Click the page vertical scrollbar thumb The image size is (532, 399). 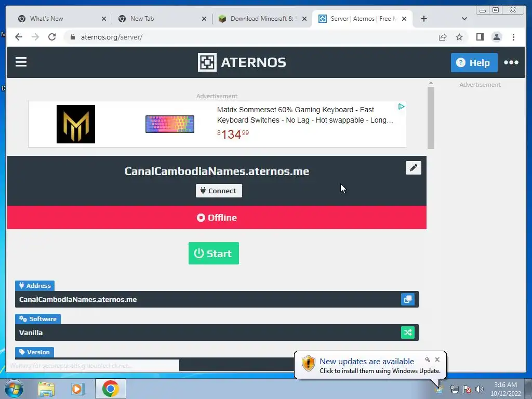point(431,118)
